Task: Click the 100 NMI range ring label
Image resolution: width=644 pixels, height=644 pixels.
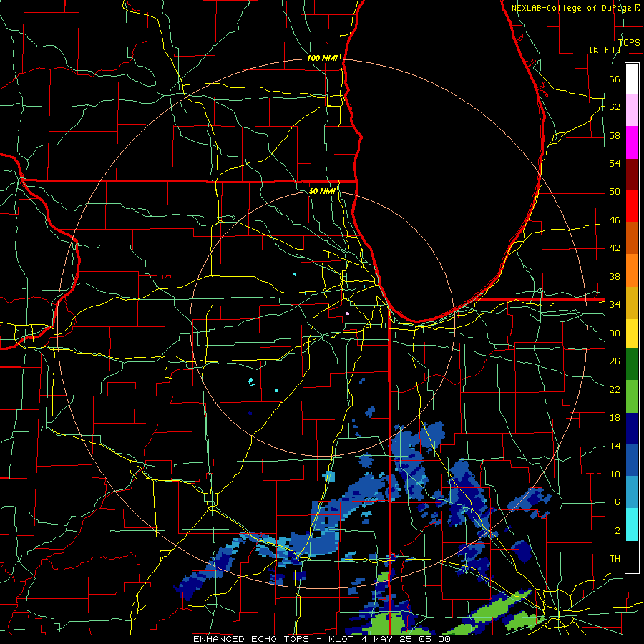Action: (x=322, y=58)
